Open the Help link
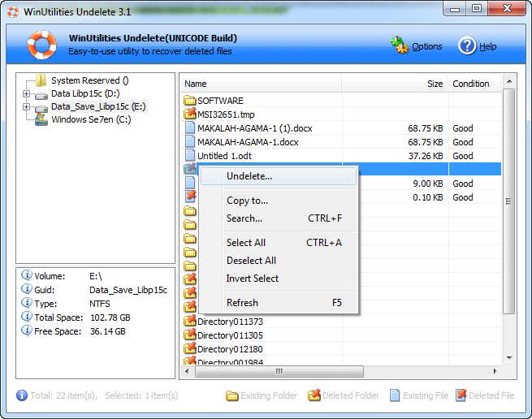532x419 pixels. 488,46
